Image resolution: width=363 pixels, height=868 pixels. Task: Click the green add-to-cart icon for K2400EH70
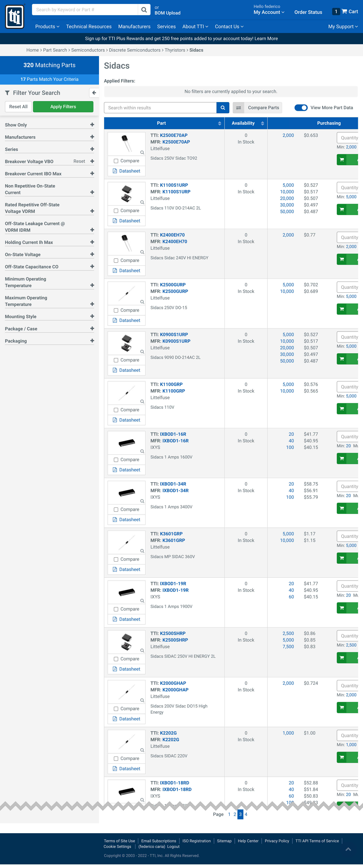point(341,259)
